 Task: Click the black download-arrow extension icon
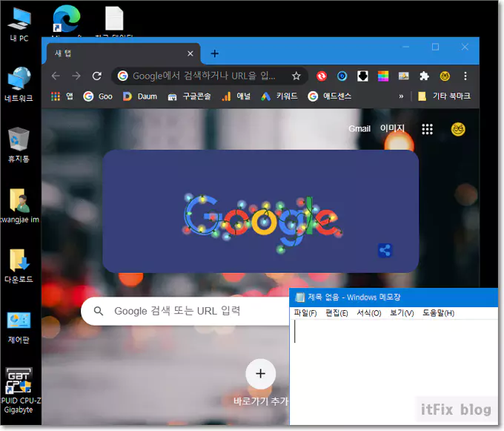tap(362, 76)
